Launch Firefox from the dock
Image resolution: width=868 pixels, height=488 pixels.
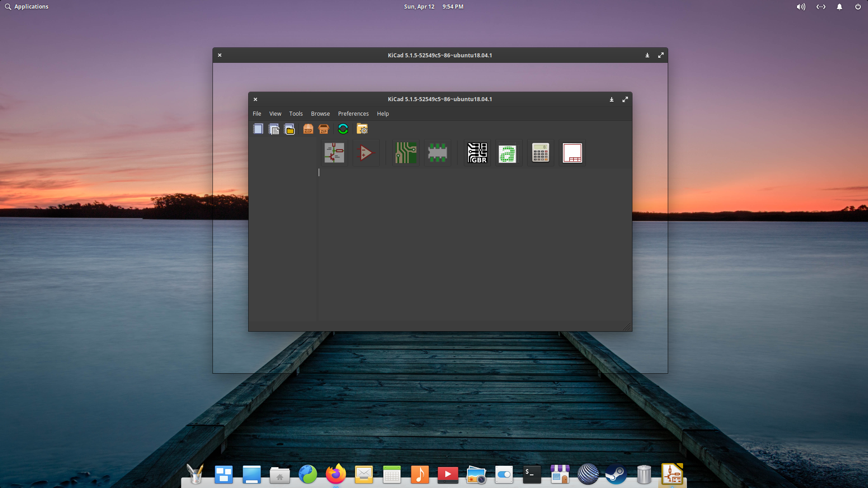click(x=336, y=474)
